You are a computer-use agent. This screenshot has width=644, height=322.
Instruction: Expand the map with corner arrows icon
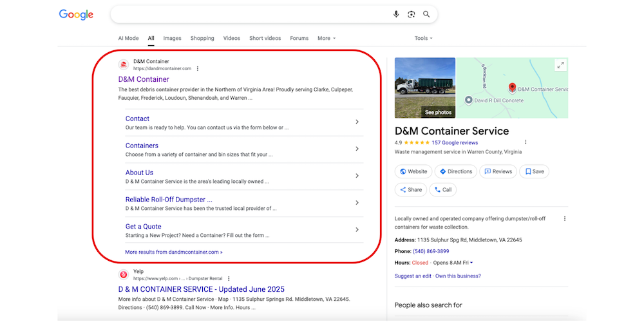(x=560, y=65)
